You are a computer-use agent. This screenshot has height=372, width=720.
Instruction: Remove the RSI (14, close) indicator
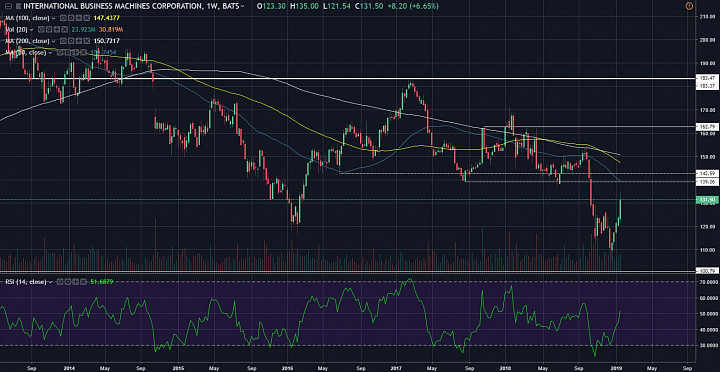(x=83, y=282)
